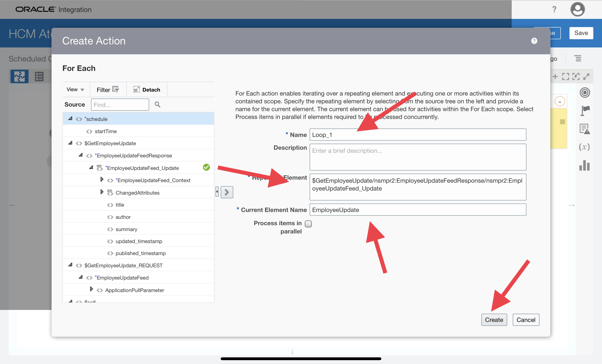The height and width of the screenshot is (364, 602).
Task: Enable Process items in parallel
Action: [x=308, y=224]
